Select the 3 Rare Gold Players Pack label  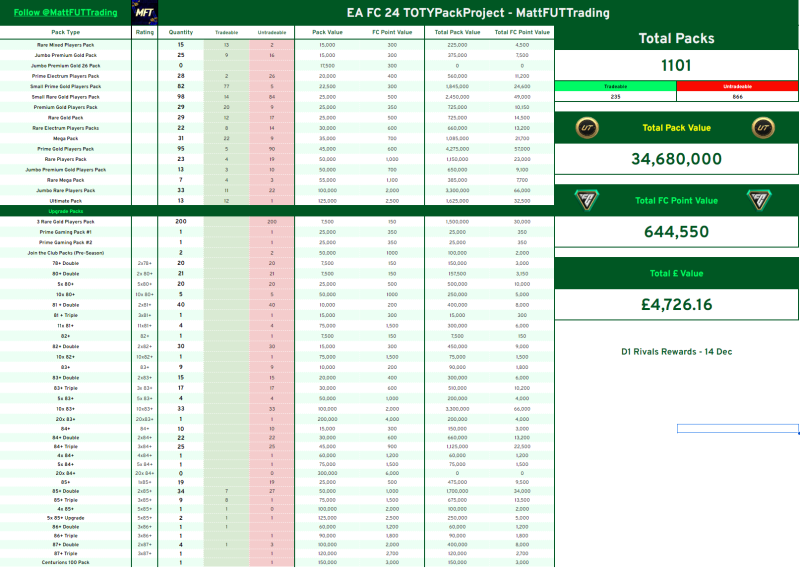point(66,222)
